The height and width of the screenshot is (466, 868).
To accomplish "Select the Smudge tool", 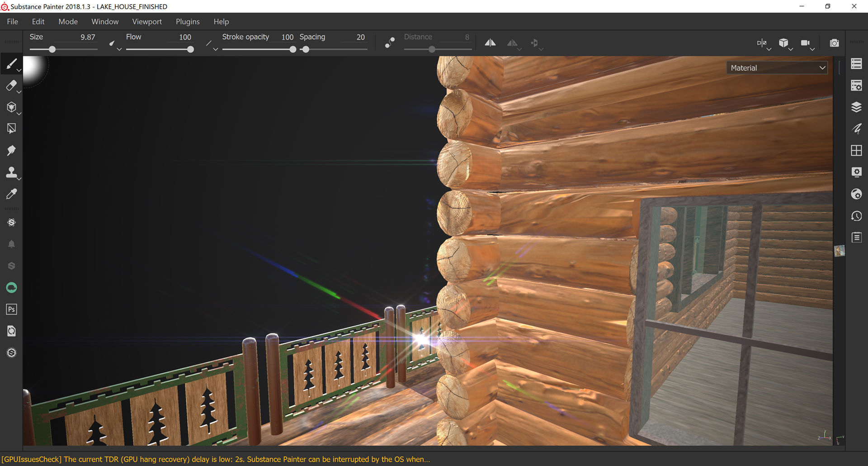I will click(11, 150).
